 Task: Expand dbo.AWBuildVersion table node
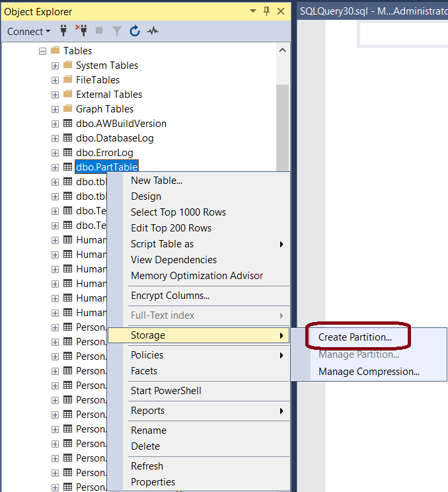tap(56, 124)
